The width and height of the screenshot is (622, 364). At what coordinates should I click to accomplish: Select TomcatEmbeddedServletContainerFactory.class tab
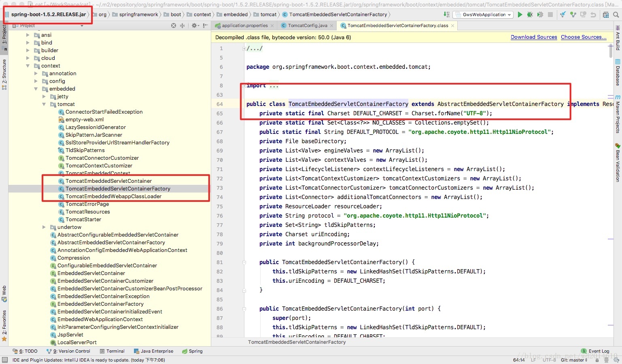(398, 25)
